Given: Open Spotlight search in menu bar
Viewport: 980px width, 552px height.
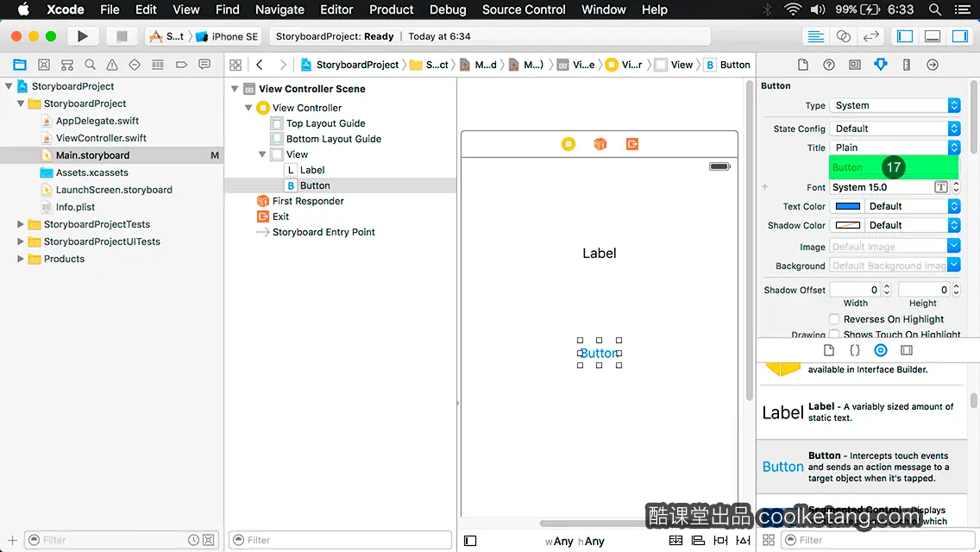Looking at the screenshot, I should click(935, 9).
